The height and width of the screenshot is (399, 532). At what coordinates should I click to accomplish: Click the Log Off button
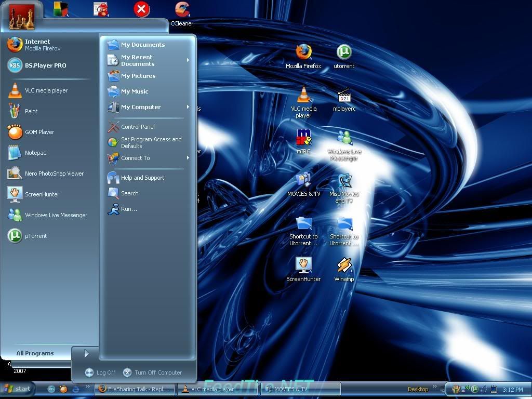[100, 373]
